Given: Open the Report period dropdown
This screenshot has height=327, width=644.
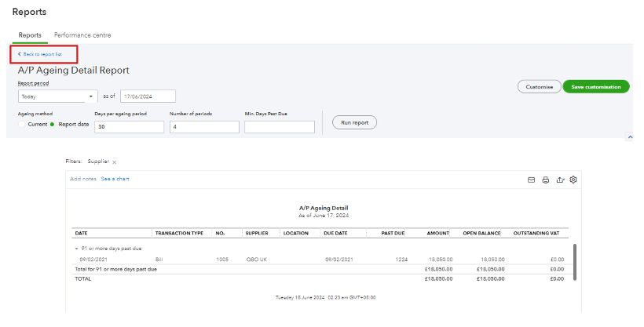Looking at the screenshot, I should (57, 96).
